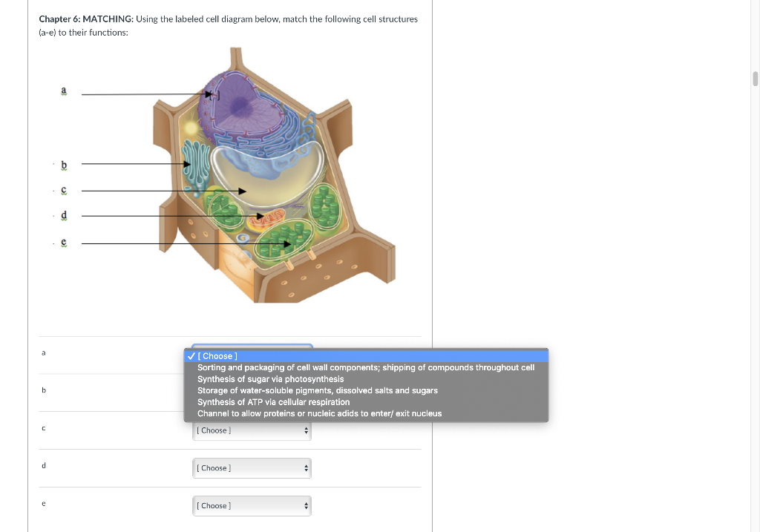Click the vertical scrollbar on the right edge

[755, 78]
